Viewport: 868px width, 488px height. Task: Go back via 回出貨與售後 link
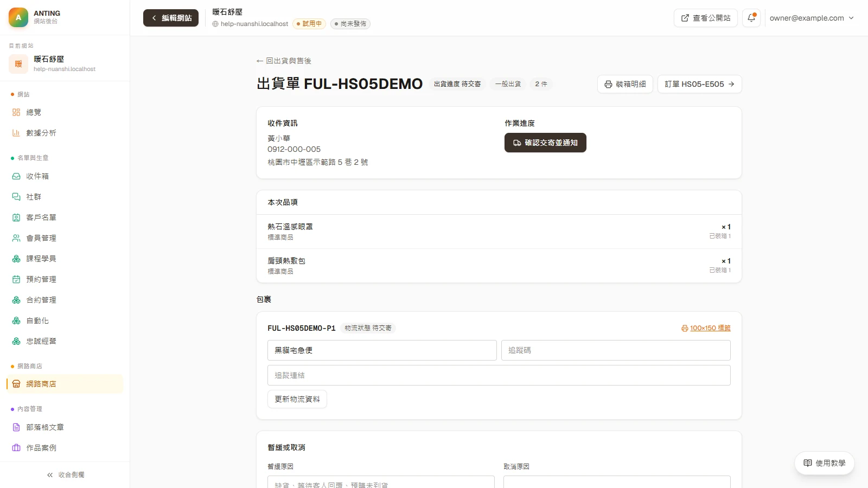[x=284, y=61]
